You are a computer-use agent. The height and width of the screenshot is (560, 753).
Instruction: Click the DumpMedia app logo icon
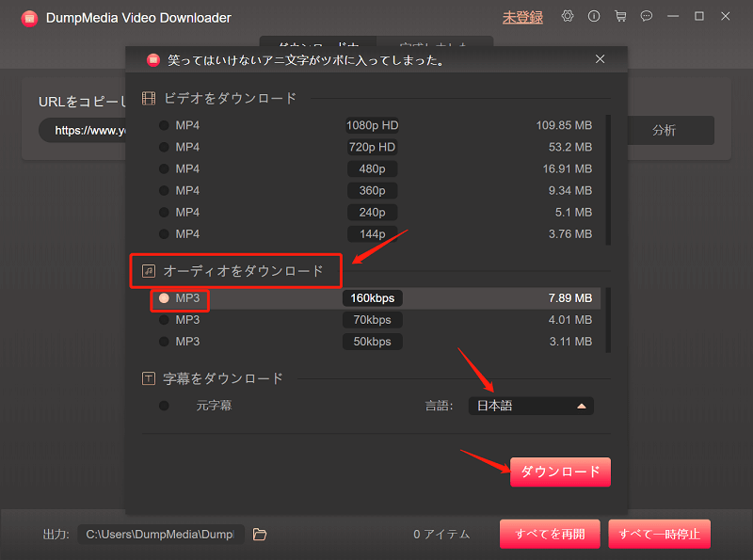point(29,19)
